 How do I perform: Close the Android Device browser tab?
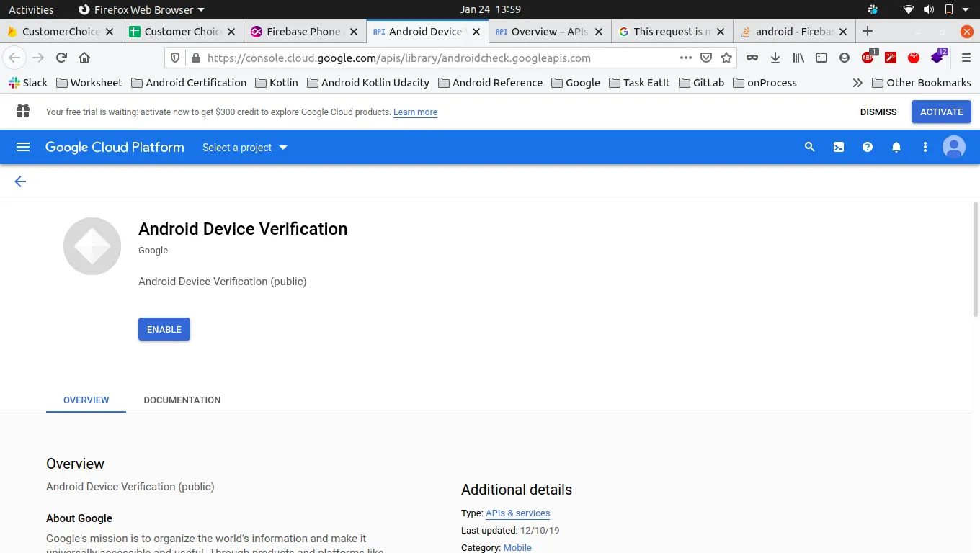pyautogui.click(x=476, y=32)
